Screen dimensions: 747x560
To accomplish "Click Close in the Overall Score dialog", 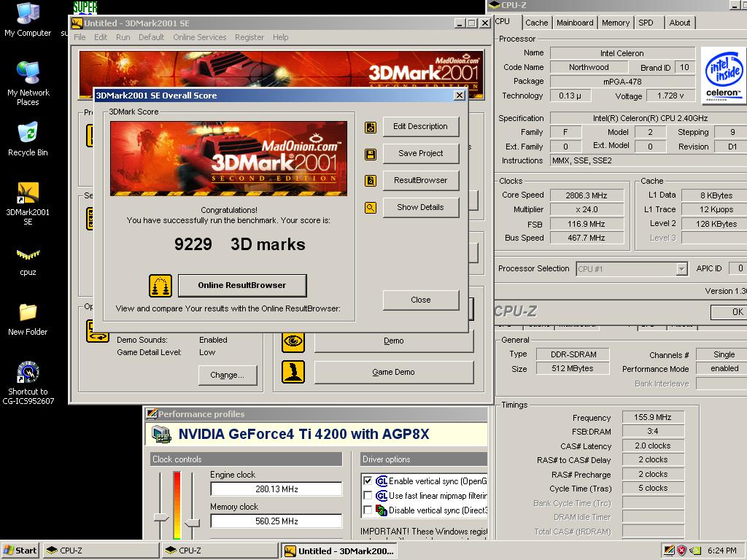I will point(421,300).
